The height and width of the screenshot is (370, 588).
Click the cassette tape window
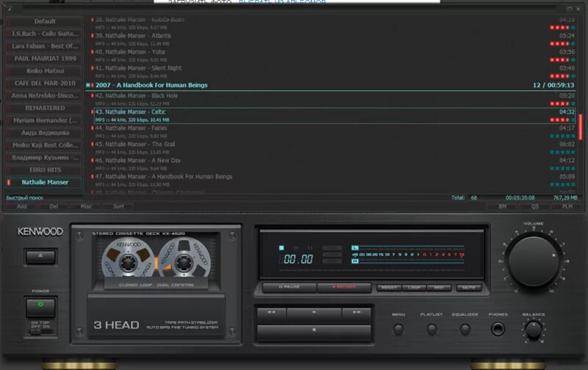point(156,261)
